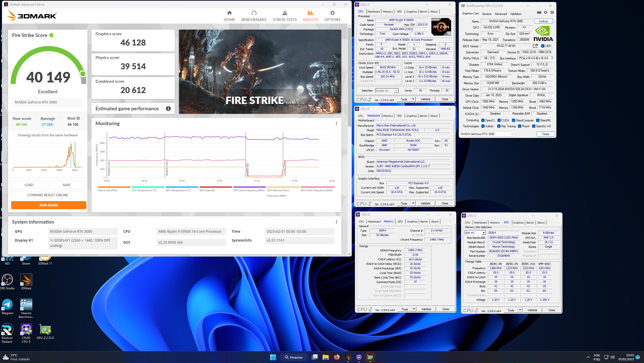The image size is (644, 363).
Task: Click the Frame rate legend color bar
Action: click(x=114, y=187)
